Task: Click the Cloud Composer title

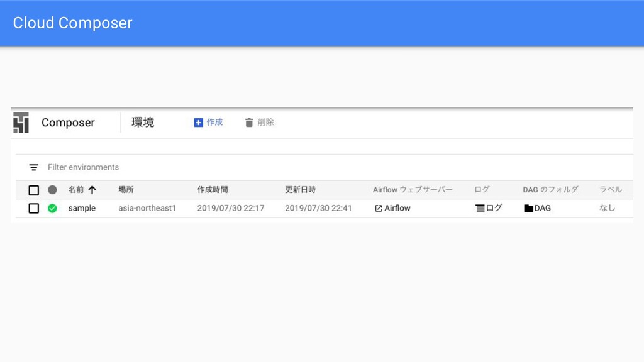Action: click(73, 23)
